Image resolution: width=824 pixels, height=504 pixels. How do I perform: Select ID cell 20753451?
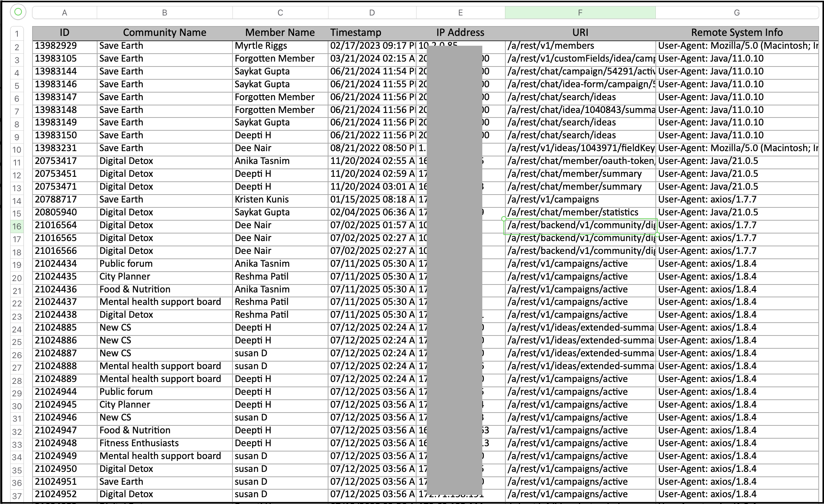(x=65, y=174)
